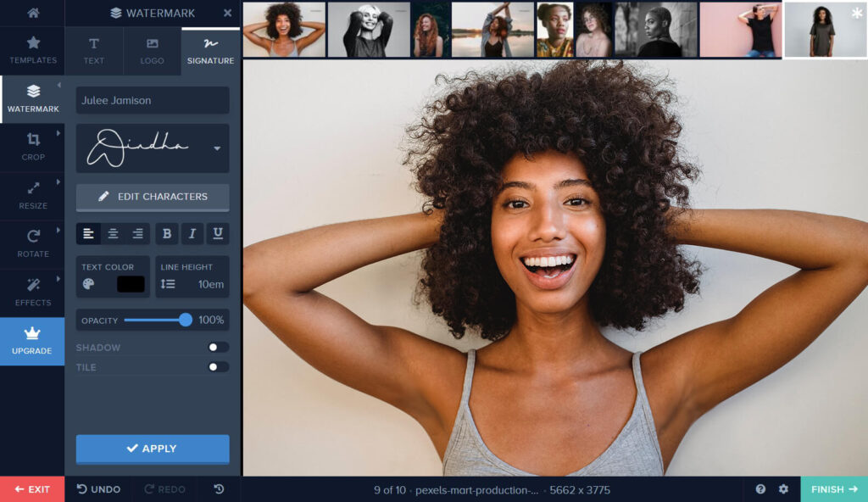
Task: Switch to the Logo tab
Action: coord(152,51)
